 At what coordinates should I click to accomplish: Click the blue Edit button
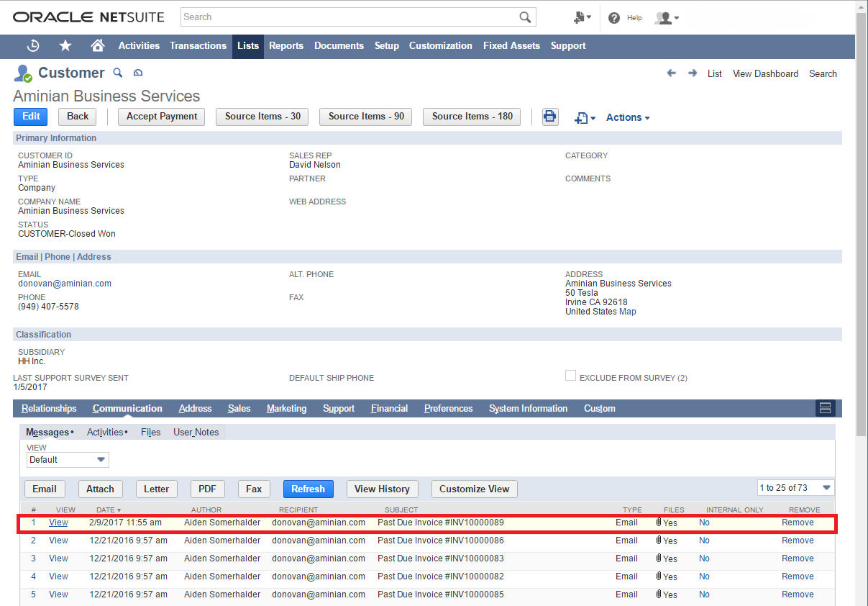[31, 117]
